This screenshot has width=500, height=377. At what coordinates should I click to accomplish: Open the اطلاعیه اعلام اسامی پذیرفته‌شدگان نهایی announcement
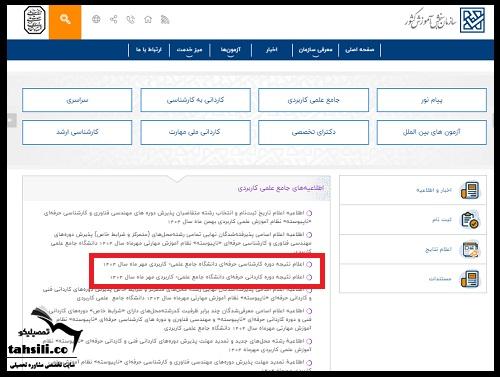pos(181,243)
